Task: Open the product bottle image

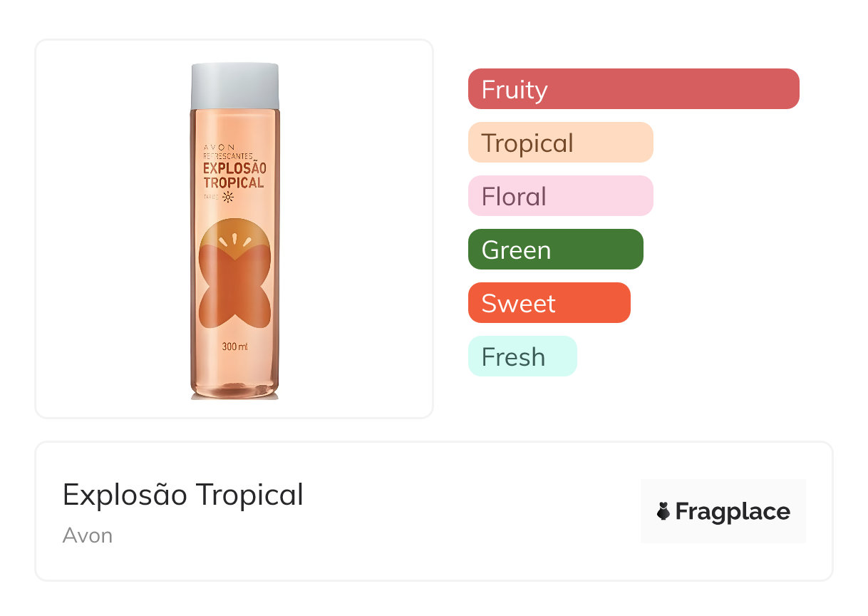Action: (234, 228)
